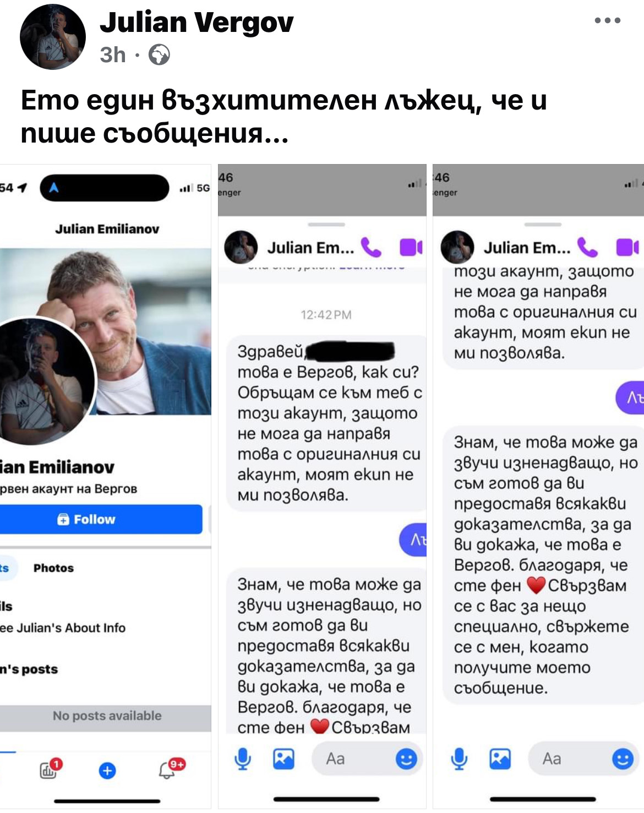Click the Aa message field in right chat

pyautogui.click(x=583, y=759)
